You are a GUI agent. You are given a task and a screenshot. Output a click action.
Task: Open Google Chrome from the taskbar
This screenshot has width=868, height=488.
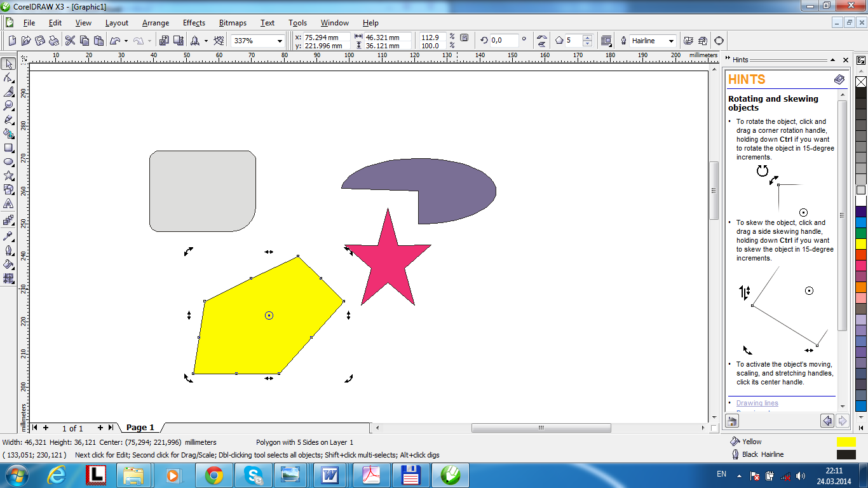click(214, 475)
